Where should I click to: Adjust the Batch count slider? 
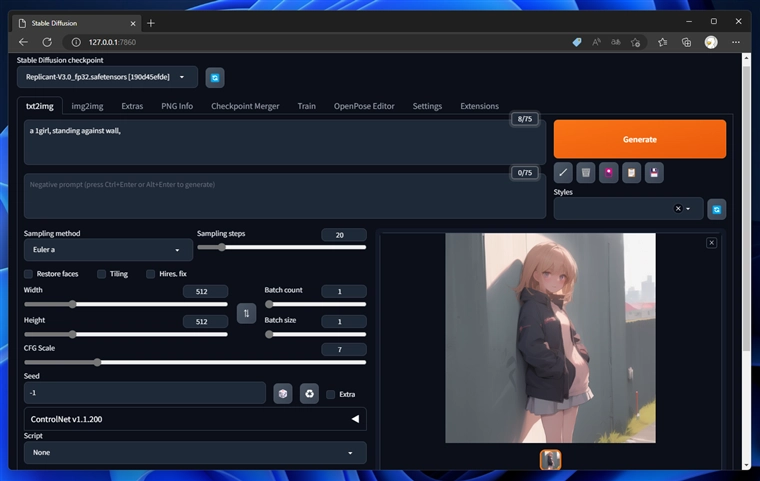tap(315, 305)
